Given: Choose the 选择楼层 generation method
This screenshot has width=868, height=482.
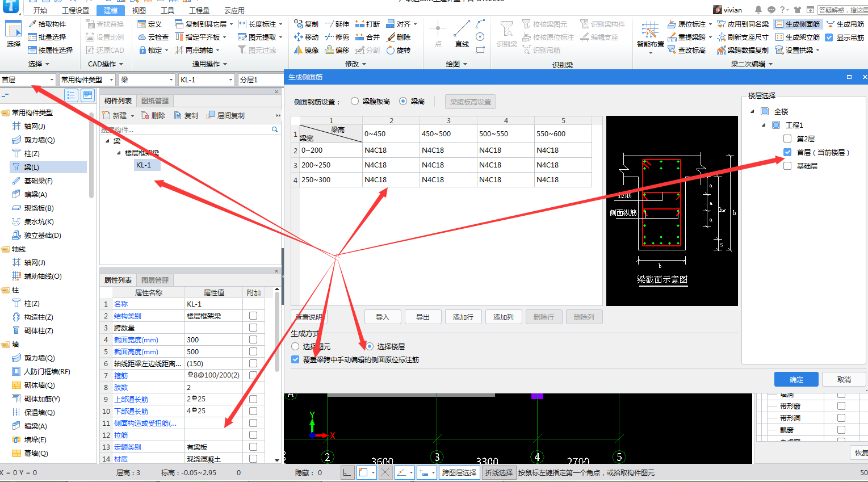Looking at the screenshot, I should pyautogui.click(x=385, y=346).
